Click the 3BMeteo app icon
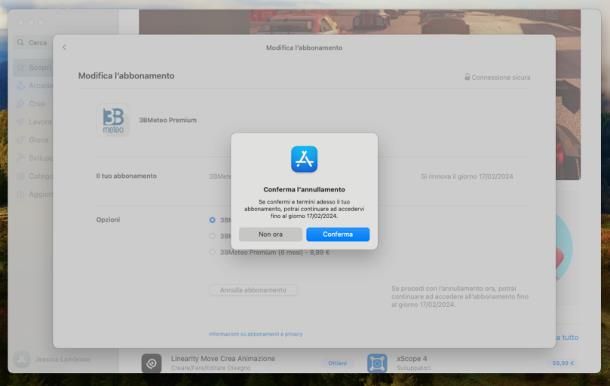This screenshot has height=386, width=610. tap(113, 120)
